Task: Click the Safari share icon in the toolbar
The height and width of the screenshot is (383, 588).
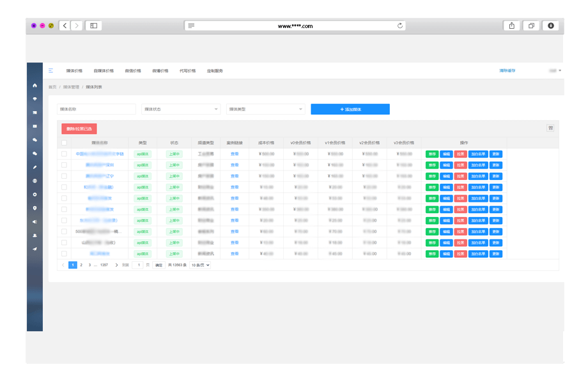Action: (x=511, y=26)
